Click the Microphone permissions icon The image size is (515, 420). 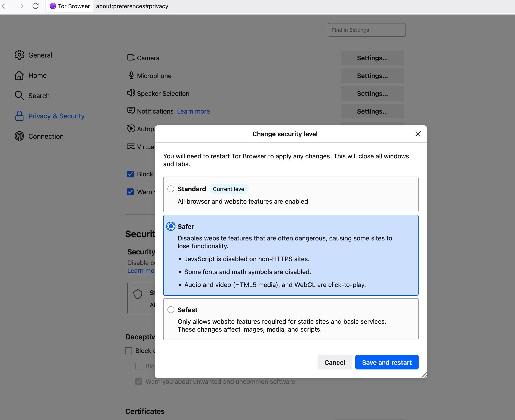tap(131, 75)
